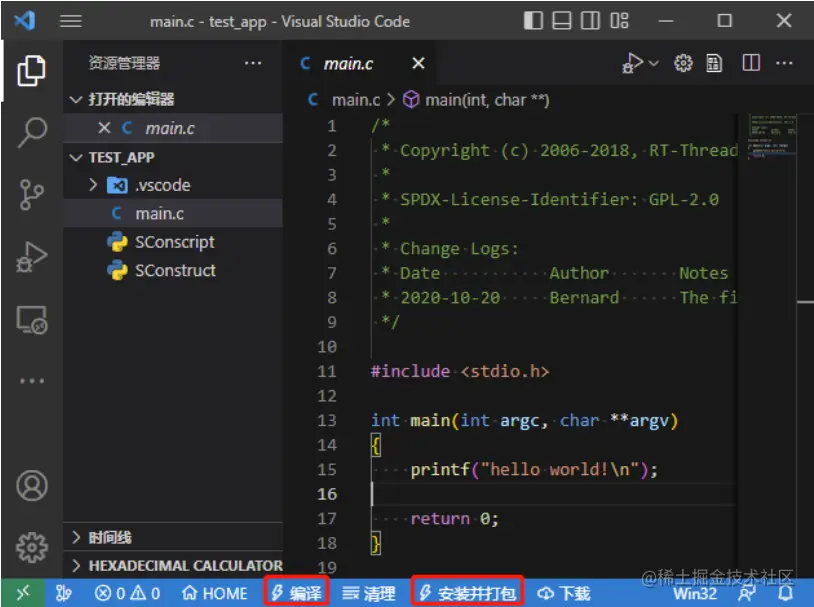Split the editor to the right
814x607 pixels.
(x=751, y=63)
